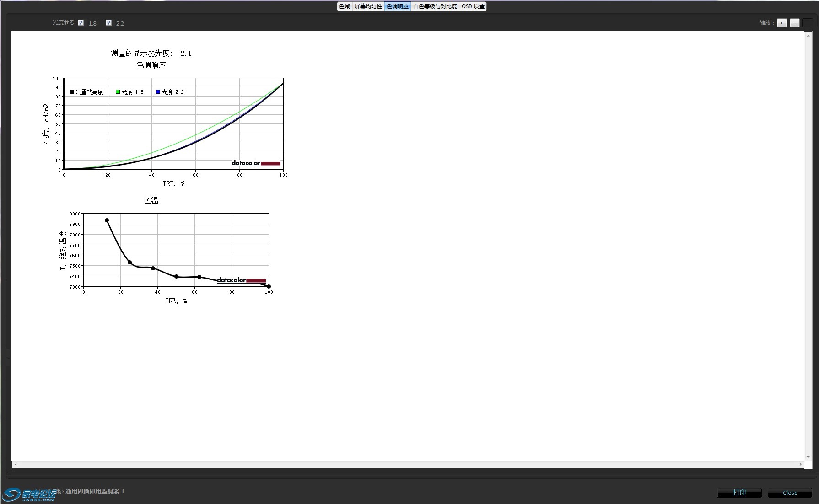
Task: Click the blue 光度 2.2 legend swatch
Action: (x=158, y=92)
